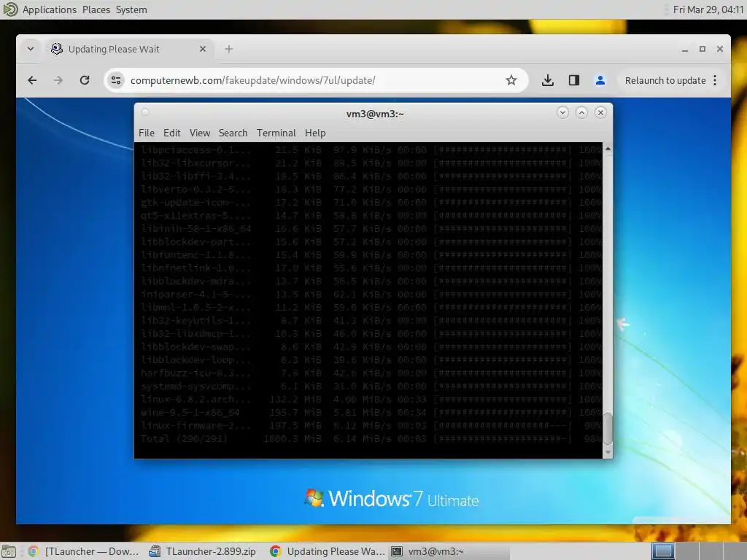
Task: Click terminal window title vm3@vm3:~
Action: (x=375, y=114)
